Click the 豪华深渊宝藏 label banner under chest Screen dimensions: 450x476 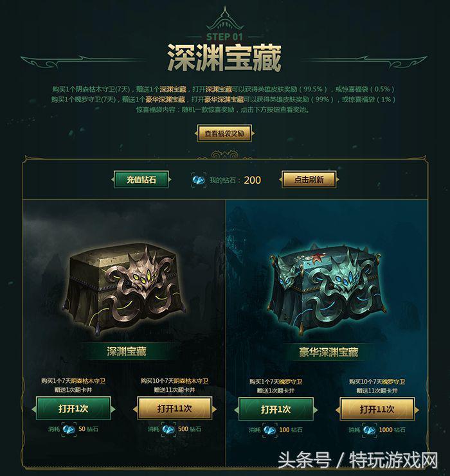(x=328, y=352)
